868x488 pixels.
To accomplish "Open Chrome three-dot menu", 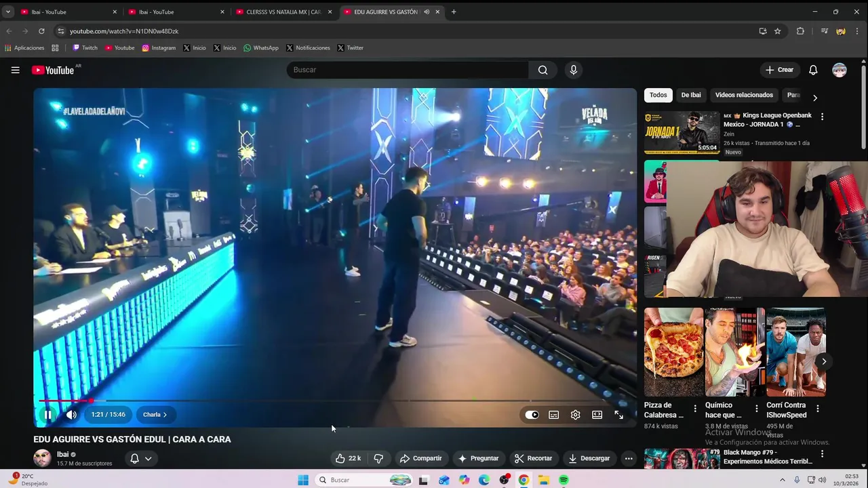I will click(859, 31).
